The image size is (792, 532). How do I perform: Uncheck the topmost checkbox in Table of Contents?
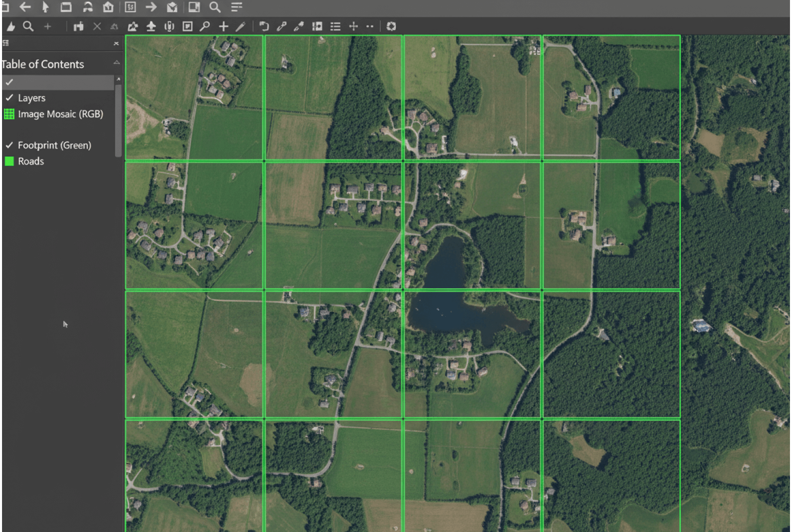[9, 81]
